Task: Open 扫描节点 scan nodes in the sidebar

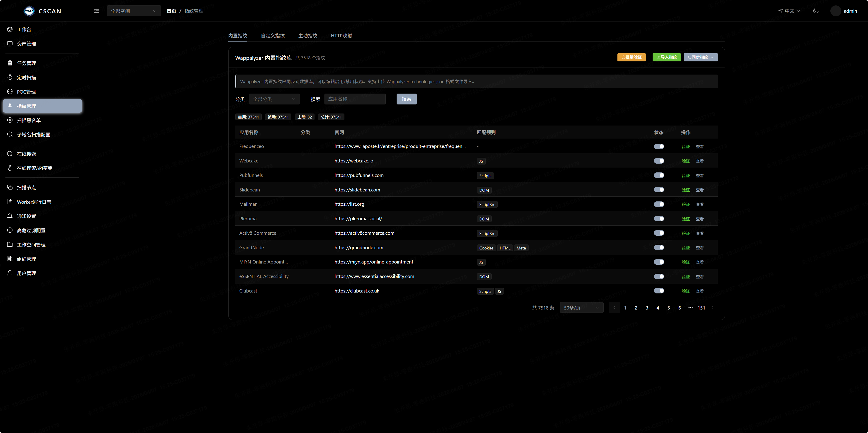Action: point(42,188)
